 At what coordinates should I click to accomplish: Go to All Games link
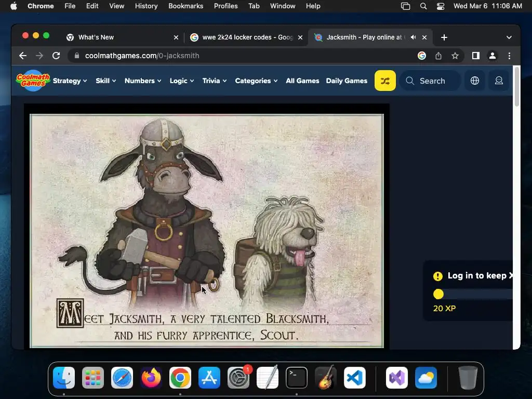click(x=302, y=81)
